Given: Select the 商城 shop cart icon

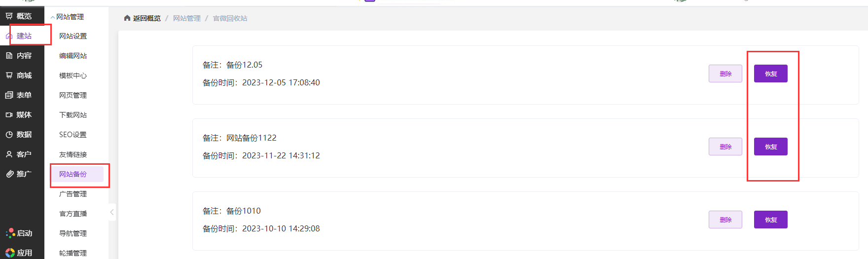Looking at the screenshot, I should [9, 75].
